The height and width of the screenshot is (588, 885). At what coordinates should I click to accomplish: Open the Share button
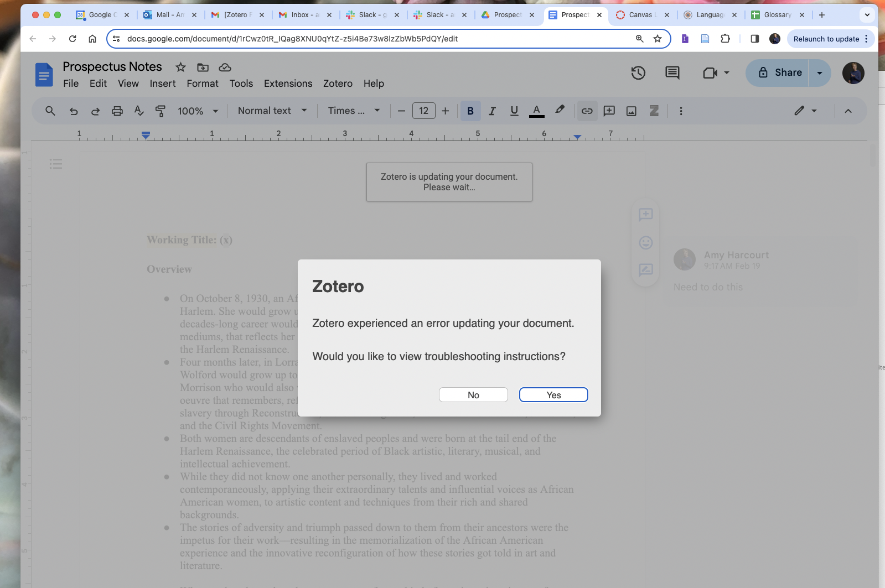click(778, 72)
